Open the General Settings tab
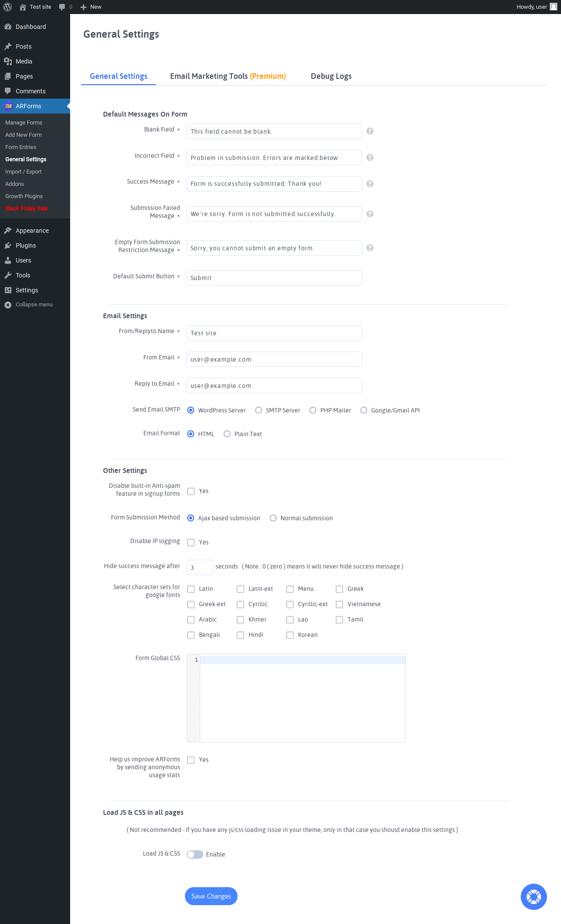The height and width of the screenshot is (924, 561). pyautogui.click(x=119, y=76)
